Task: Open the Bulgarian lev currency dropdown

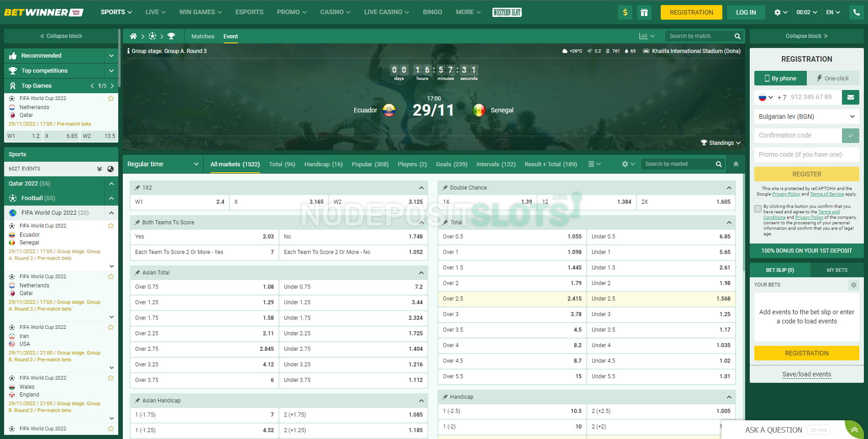Action: pyautogui.click(x=806, y=116)
